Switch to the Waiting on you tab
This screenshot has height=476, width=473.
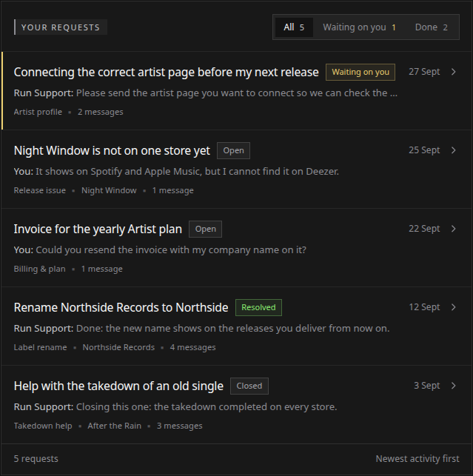click(x=360, y=27)
